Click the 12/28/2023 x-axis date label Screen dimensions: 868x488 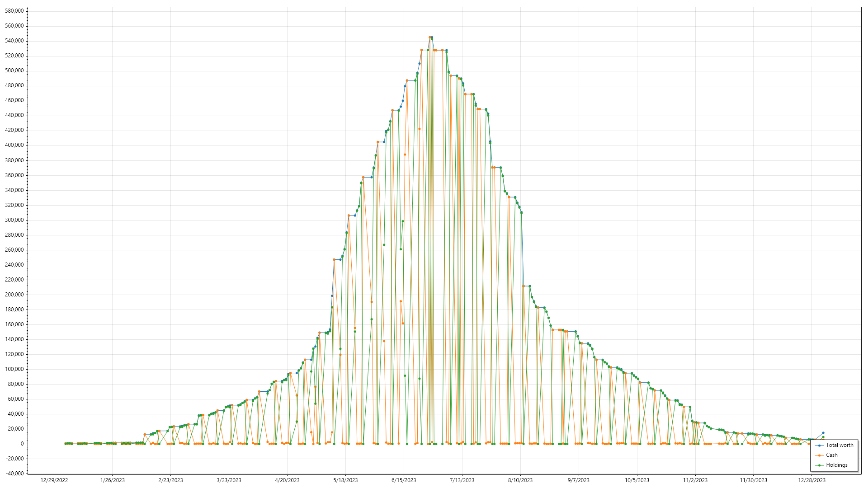tap(811, 480)
